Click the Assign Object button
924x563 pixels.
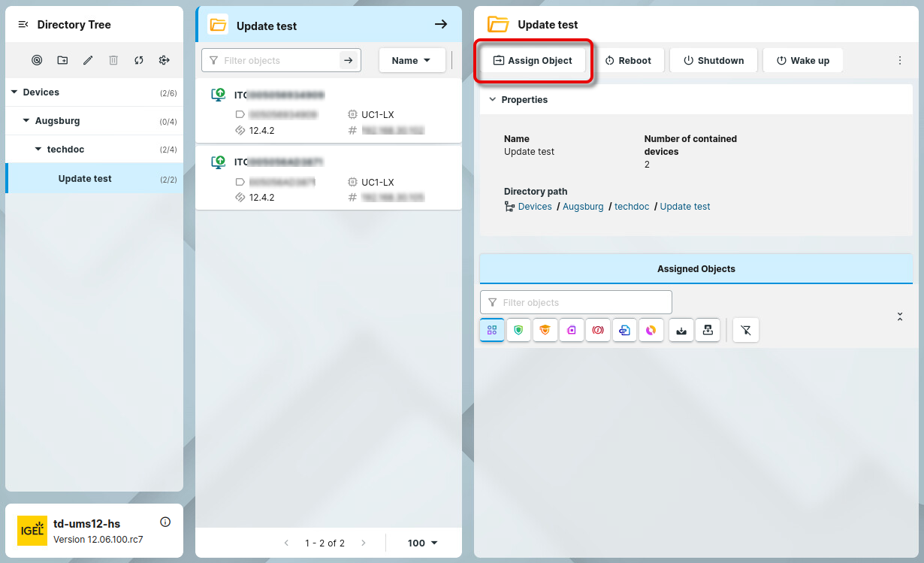click(533, 60)
